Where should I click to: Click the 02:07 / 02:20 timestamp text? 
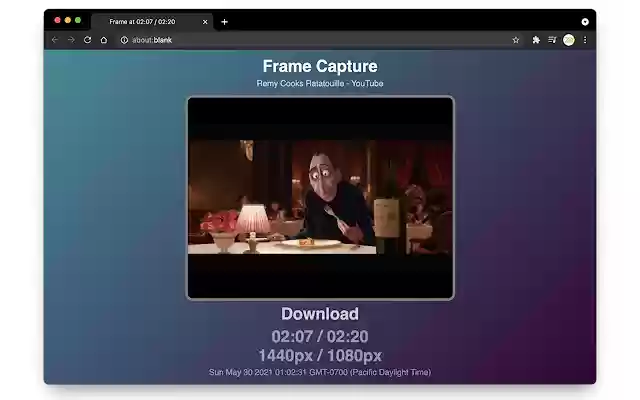(320, 337)
